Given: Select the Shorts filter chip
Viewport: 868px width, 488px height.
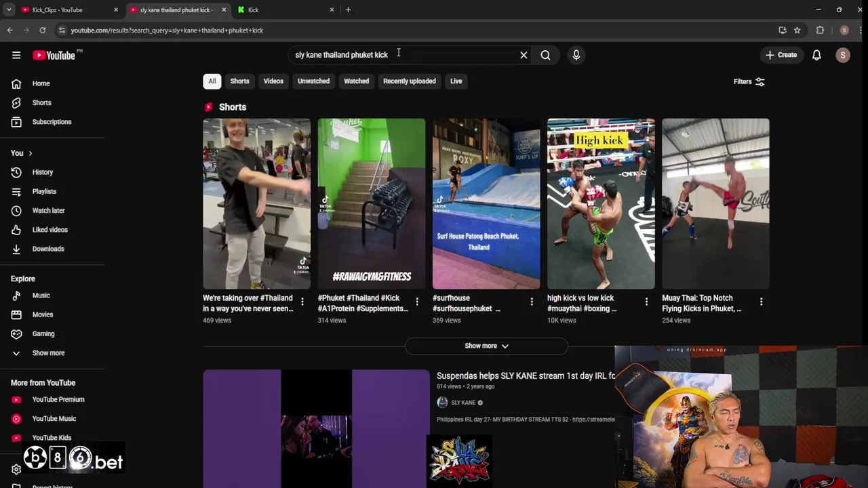Looking at the screenshot, I should (239, 81).
